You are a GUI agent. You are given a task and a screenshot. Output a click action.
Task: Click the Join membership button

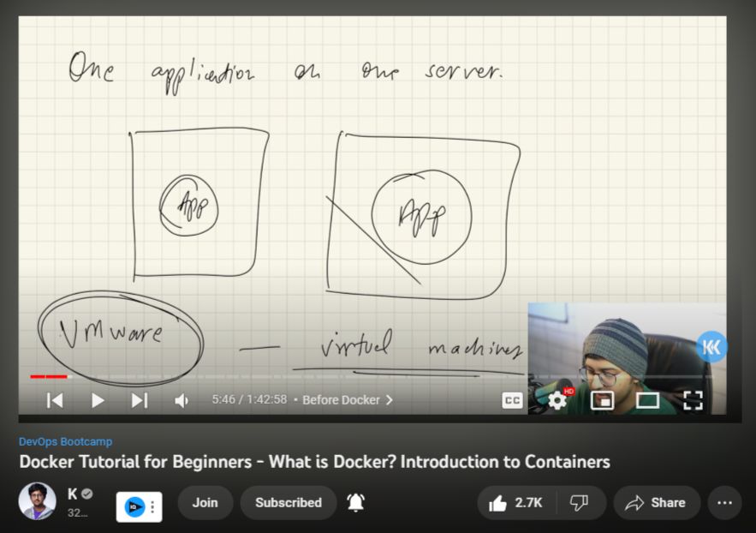tap(205, 503)
